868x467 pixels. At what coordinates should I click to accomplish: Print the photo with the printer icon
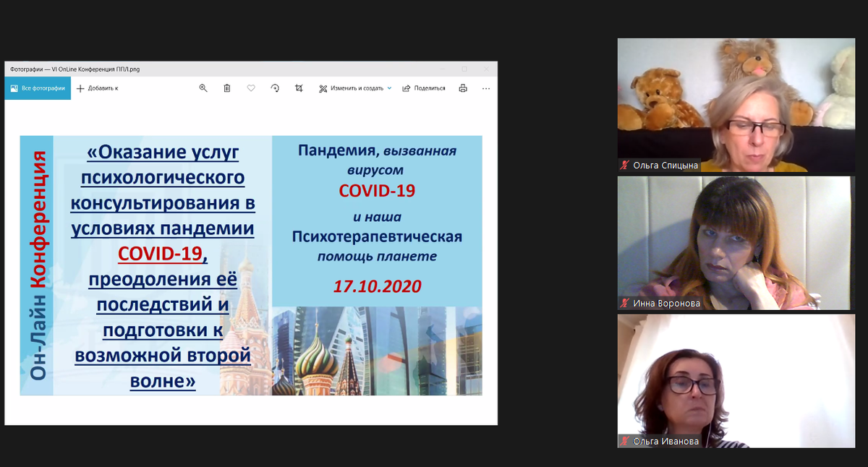(x=463, y=88)
